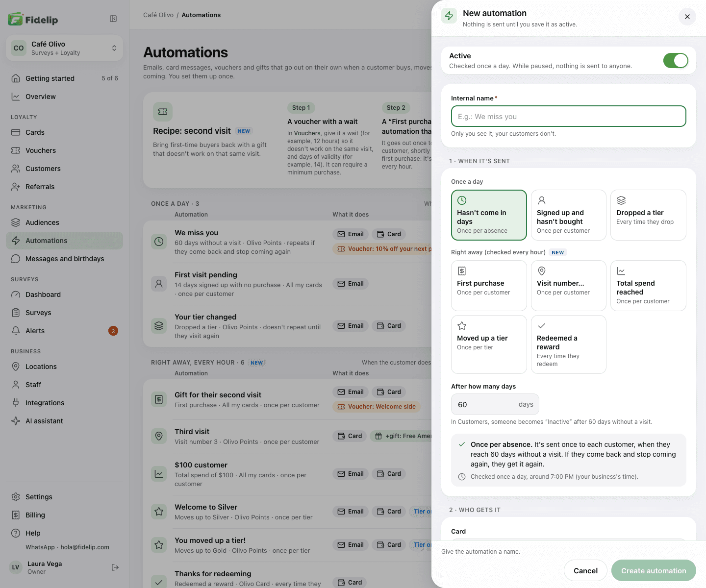Viewport: 706px width, 588px height.
Task: Toggle the Active switch off
Action: [676, 60]
